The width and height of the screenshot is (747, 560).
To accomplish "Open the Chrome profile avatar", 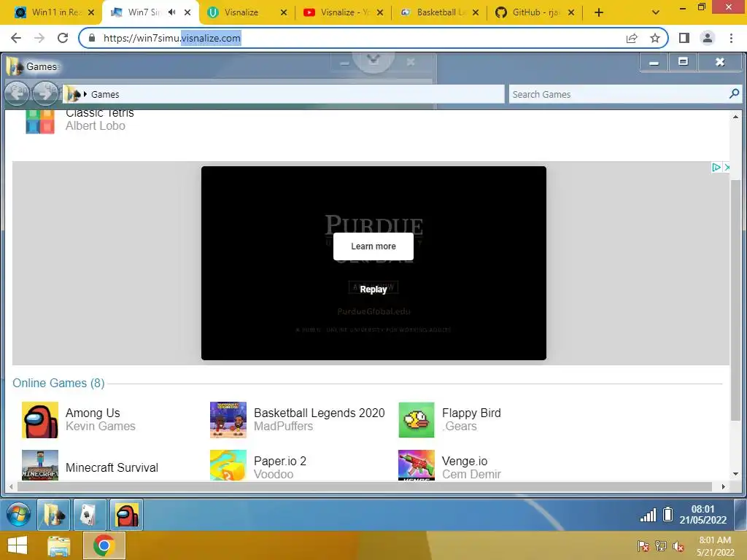I will click(708, 38).
